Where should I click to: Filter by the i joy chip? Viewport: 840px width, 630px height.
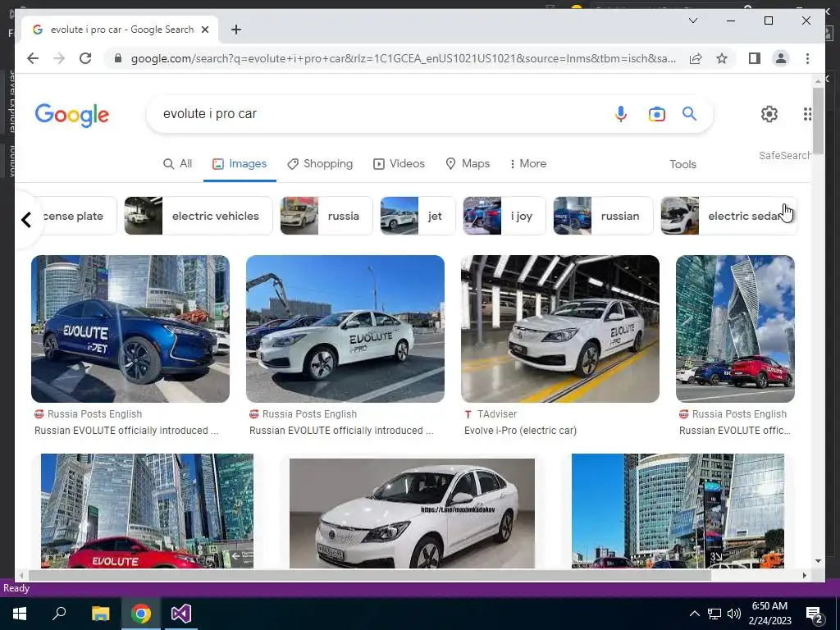point(504,216)
